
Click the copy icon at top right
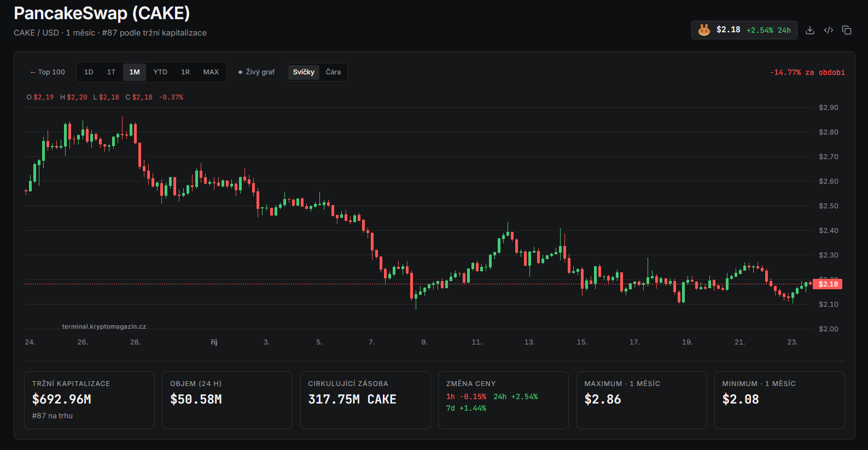[x=847, y=30]
